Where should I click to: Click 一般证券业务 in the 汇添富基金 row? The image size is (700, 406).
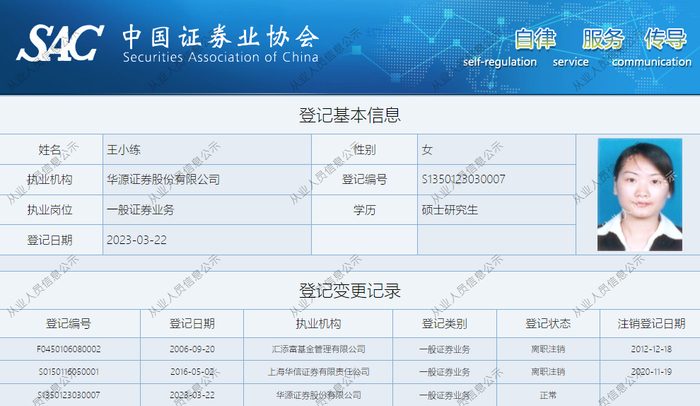tap(445, 349)
